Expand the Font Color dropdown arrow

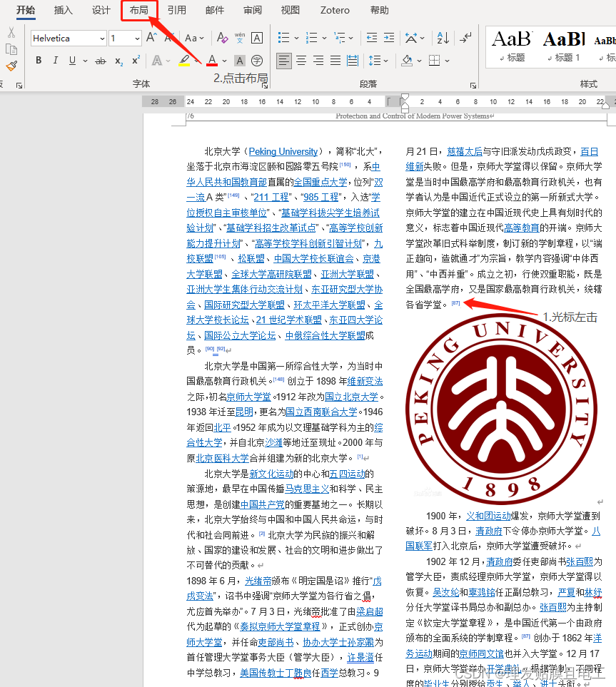[x=224, y=61]
